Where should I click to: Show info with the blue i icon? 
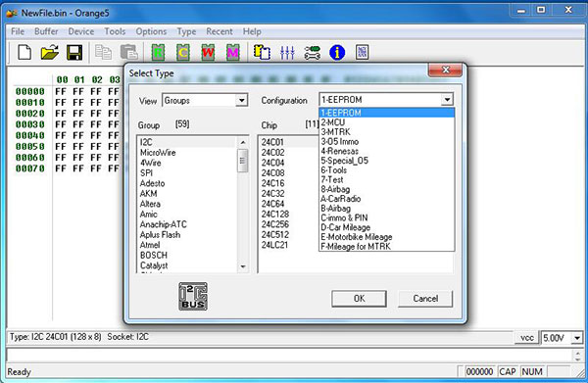click(x=337, y=53)
